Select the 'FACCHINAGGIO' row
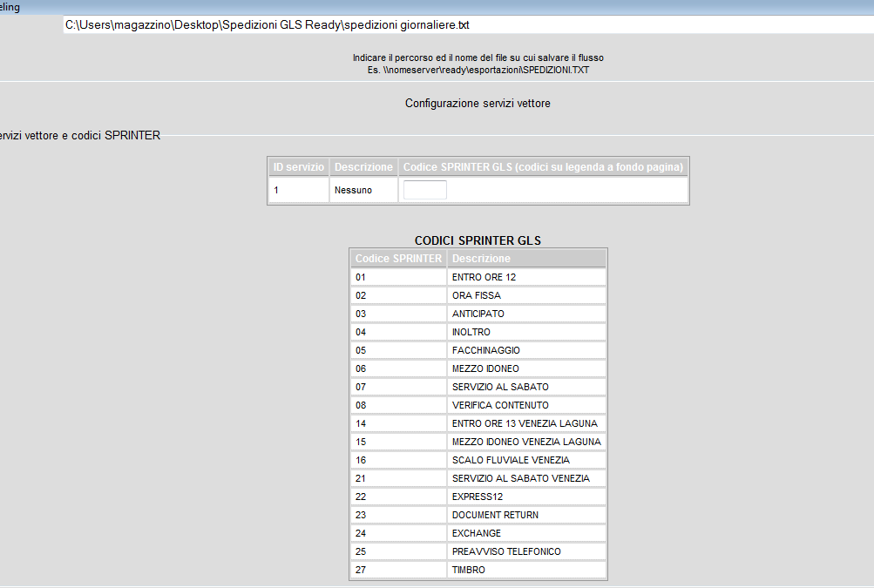 [478, 350]
